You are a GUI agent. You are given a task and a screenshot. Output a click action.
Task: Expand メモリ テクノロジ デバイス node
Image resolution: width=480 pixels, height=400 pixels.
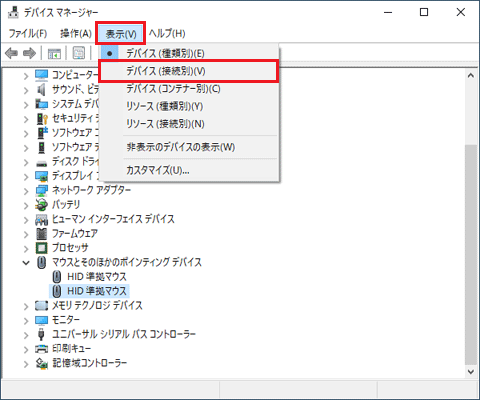tap(26, 306)
